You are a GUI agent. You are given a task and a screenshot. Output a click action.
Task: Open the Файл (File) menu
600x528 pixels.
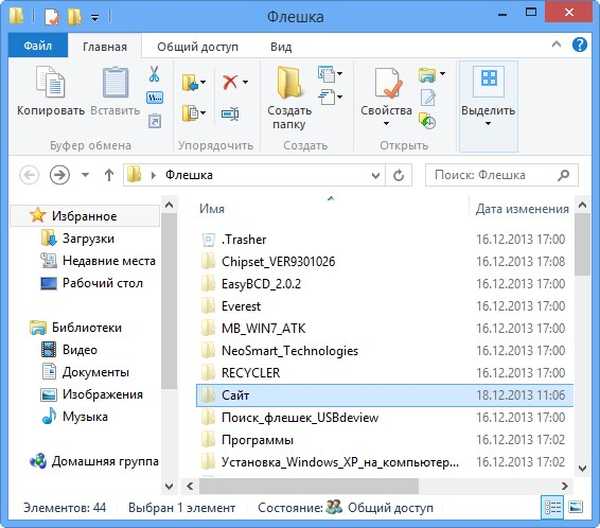point(38,46)
